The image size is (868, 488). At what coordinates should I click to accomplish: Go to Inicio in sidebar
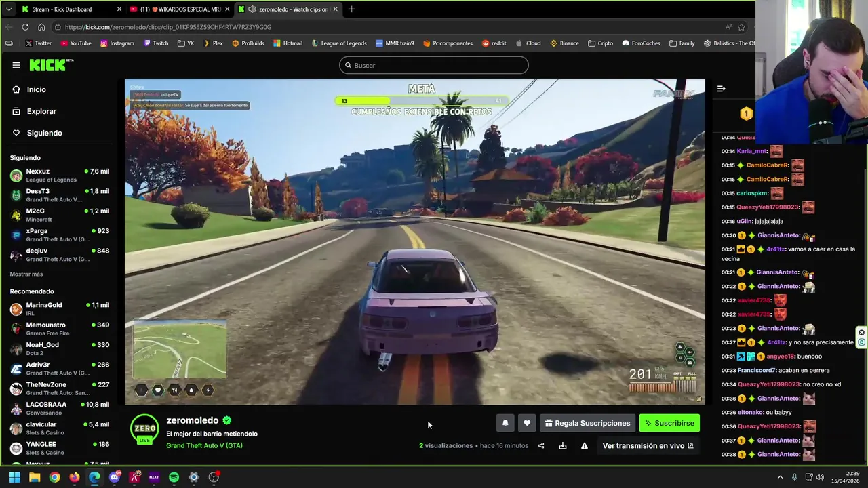pos(30,89)
